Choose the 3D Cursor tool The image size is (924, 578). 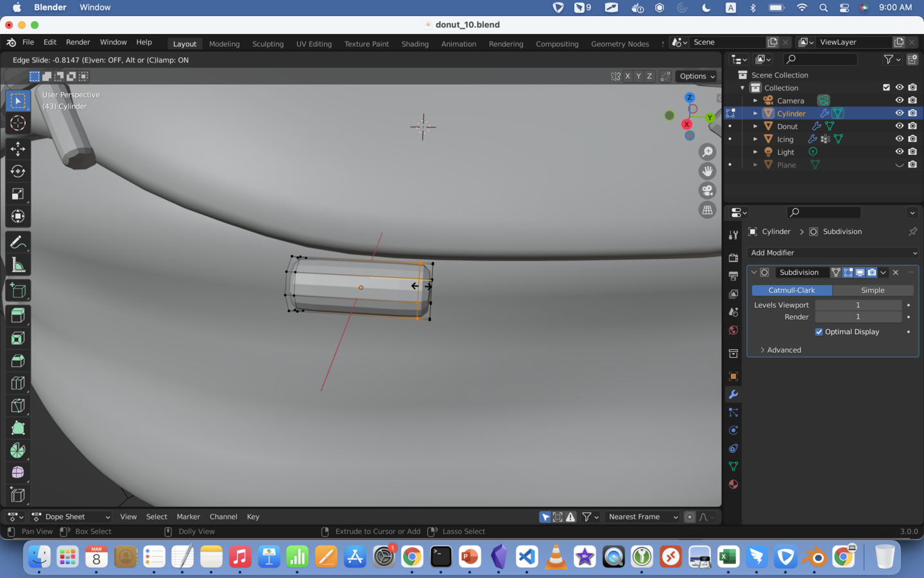pyautogui.click(x=18, y=123)
